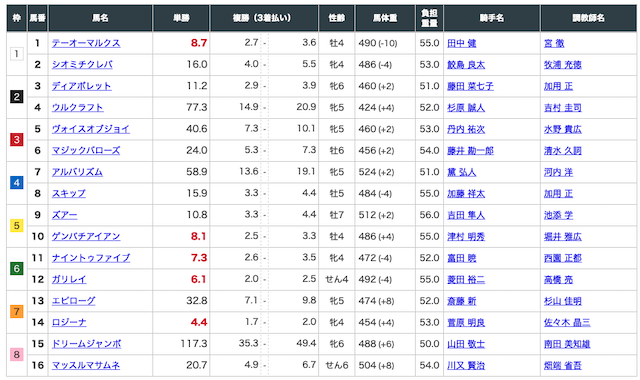Viewport: 640px width, 380px height.
Task: Click the win odds value 117.3
Action: [194, 344]
